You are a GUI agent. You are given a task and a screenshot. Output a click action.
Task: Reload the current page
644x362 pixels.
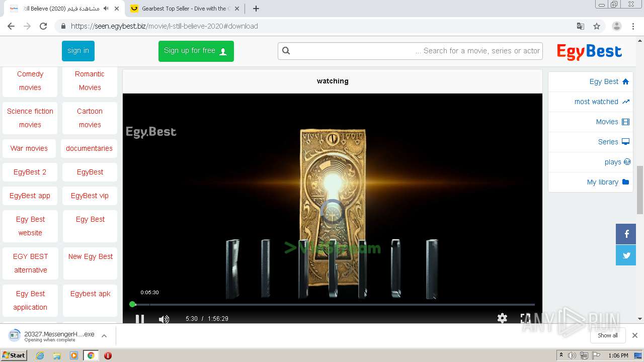(43, 26)
